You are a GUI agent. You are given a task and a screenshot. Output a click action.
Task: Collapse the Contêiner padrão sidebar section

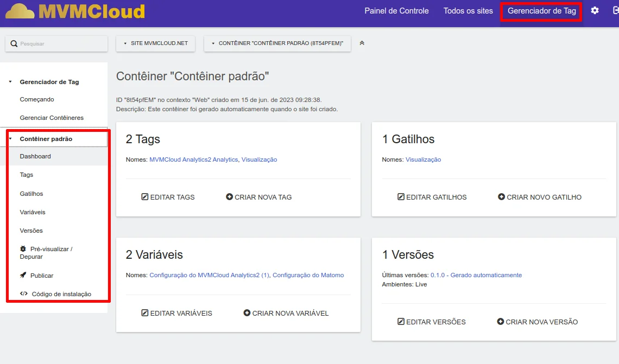10,139
